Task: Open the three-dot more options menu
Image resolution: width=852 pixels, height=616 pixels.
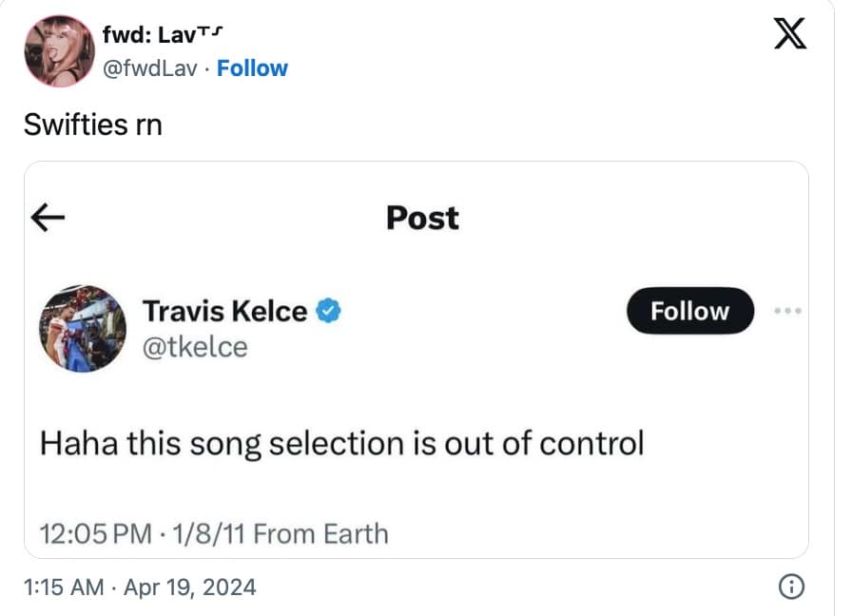Action: [x=789, y=311]
